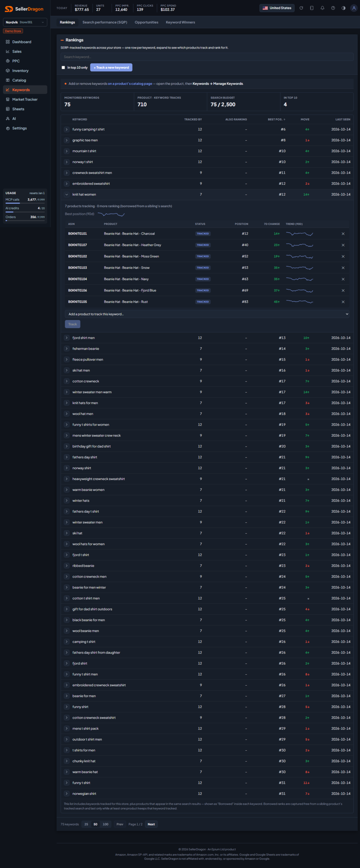
Task: Open the Keyword Winners tab
Action: [x=181, y=22]
